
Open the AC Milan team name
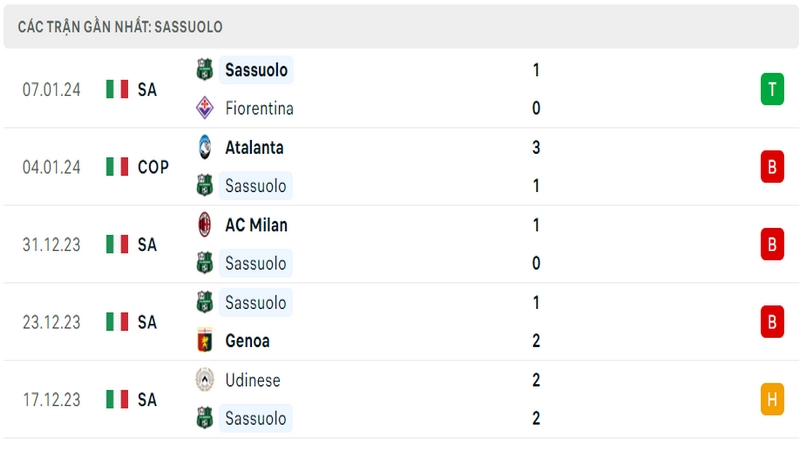tap(256, 225)
